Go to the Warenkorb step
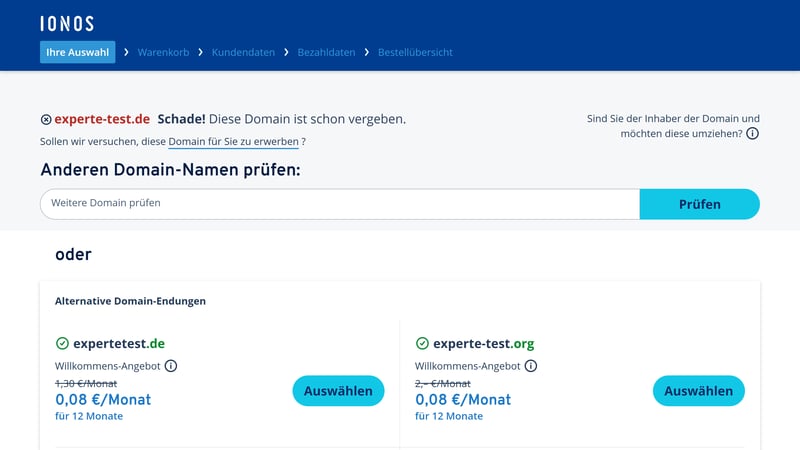The width and height of the screenshot is (800, 450). tap(163, 52)
